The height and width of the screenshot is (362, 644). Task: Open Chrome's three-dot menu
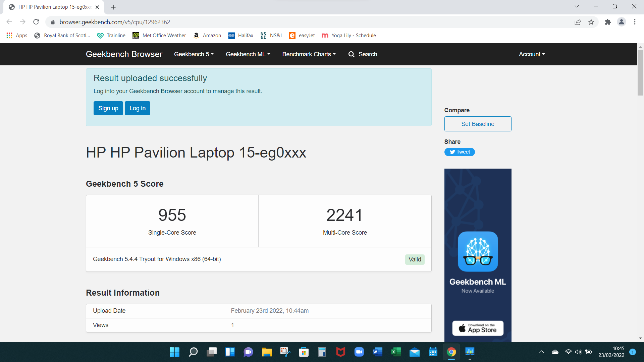[x=635, y=22]
